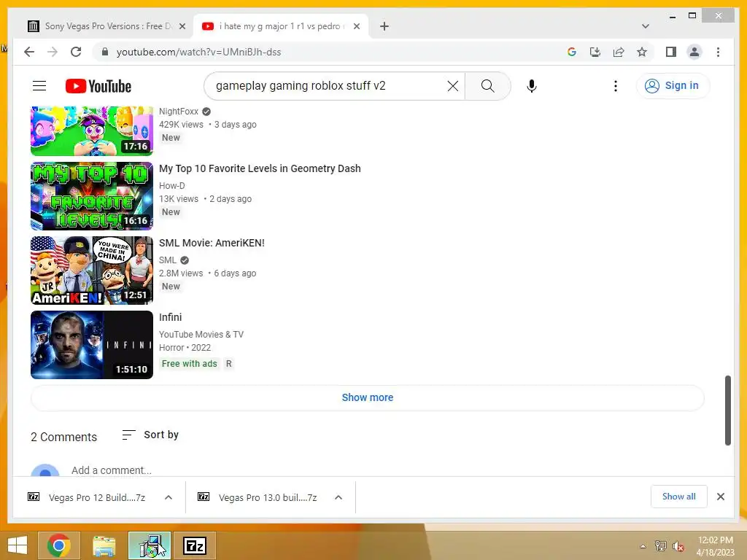The width and height of the screenshot is (747, 560).
Task: Click the YouTube logo
Action: pyautogui.click(x=98, y=86)
